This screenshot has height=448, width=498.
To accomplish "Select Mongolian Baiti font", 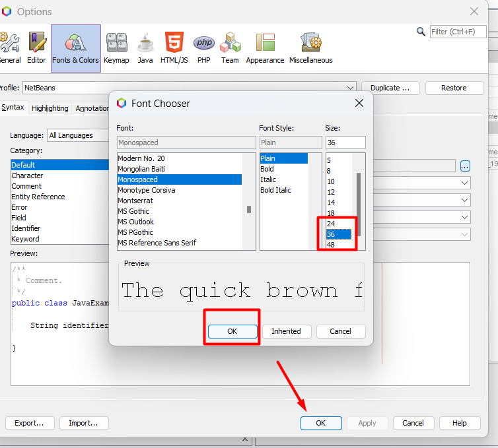I will pos(180,169).
